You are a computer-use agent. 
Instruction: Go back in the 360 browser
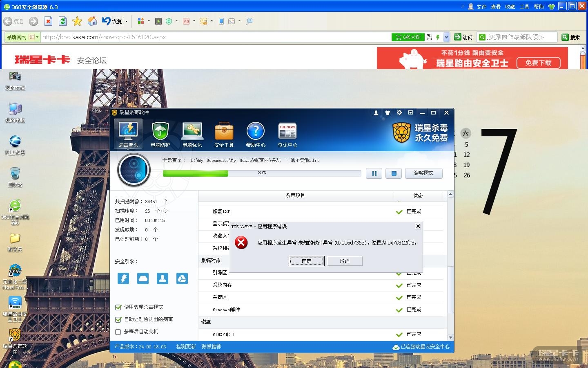[x=13, y=21]
